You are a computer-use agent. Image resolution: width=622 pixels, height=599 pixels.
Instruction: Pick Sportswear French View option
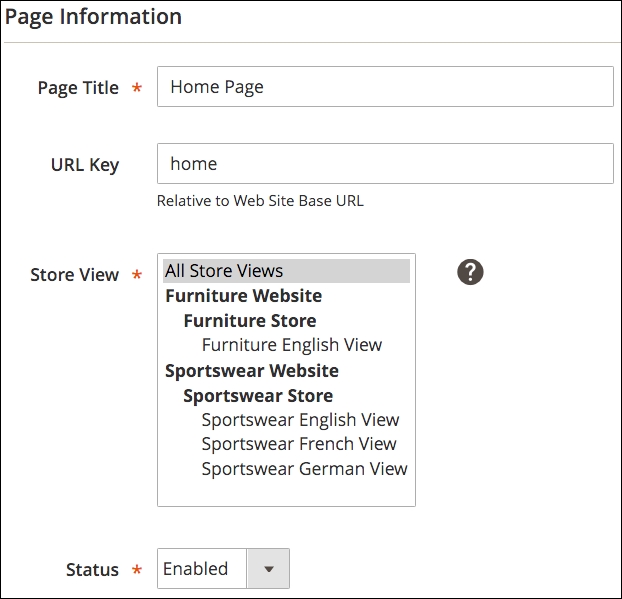tap(299, 444)
